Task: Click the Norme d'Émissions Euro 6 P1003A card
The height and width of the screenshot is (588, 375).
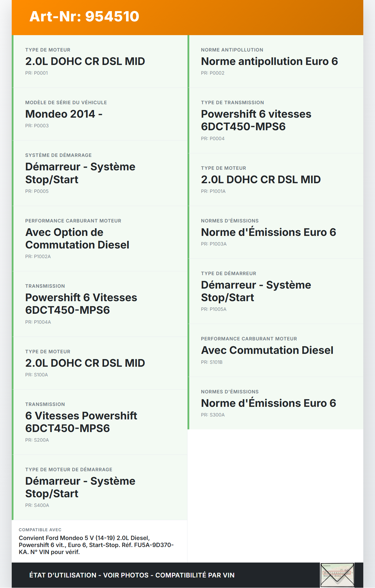Action: coord(275,232)
